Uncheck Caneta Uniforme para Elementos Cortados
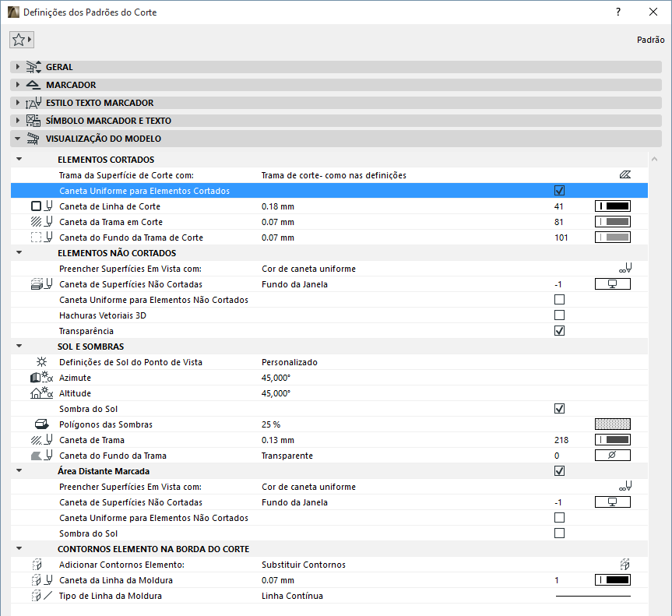The width and height of the screenshot is (672, 616). point(559,190)
